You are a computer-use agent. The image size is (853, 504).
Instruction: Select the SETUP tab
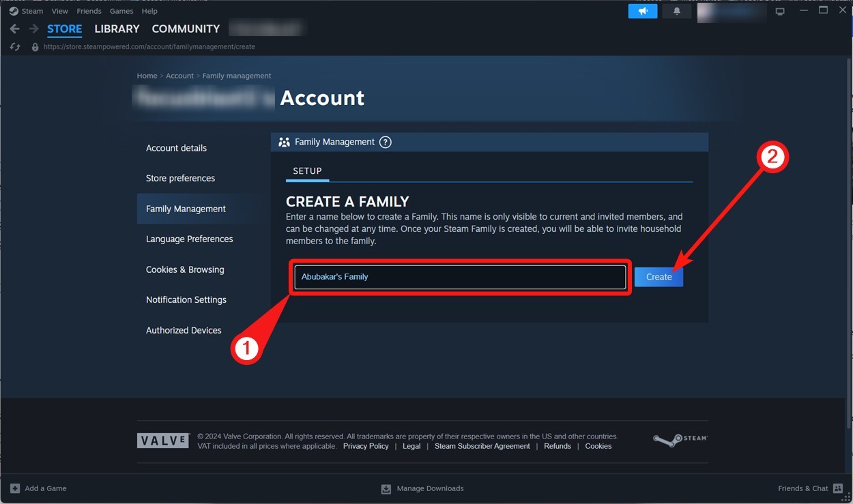click(x=307, y=171)
